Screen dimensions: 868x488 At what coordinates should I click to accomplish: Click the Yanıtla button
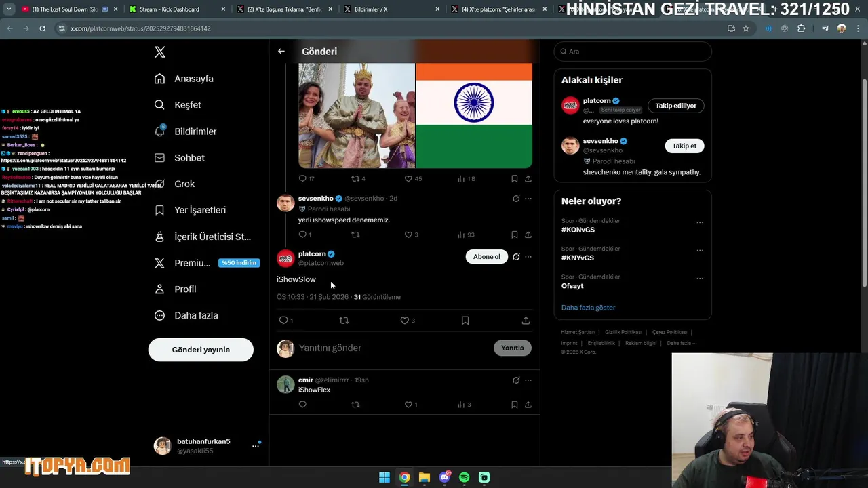pyautogui.click(x=513, y=348)
